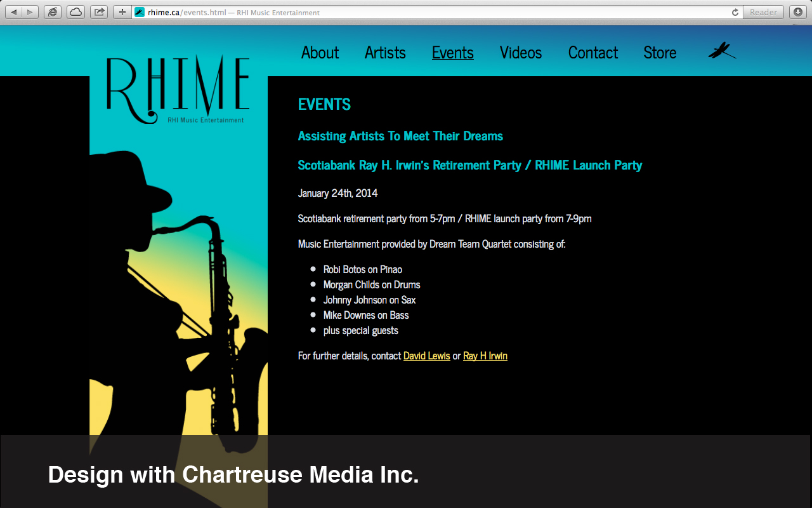Select the Events navigation item

click(x=452, y=53)
